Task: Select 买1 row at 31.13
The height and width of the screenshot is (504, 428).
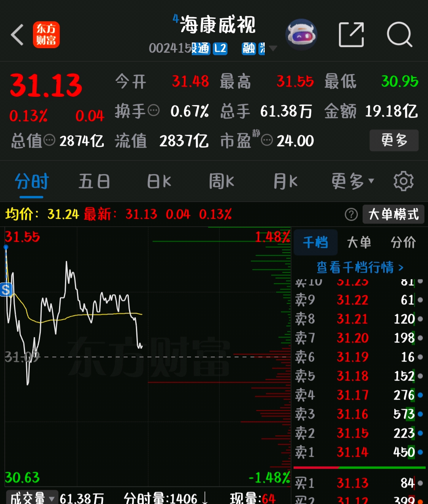Action: click(359, 483)
